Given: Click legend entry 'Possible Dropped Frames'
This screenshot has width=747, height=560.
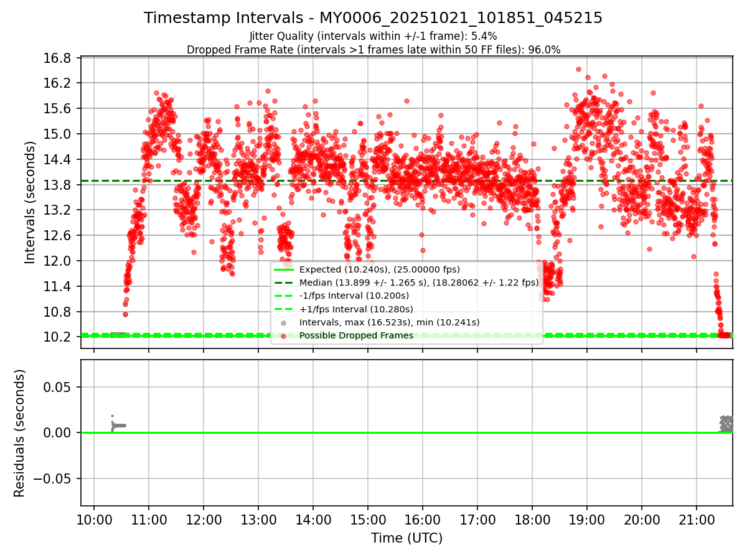Looking at the screenshot, I should pyautogui.click(x=356, y=335).
